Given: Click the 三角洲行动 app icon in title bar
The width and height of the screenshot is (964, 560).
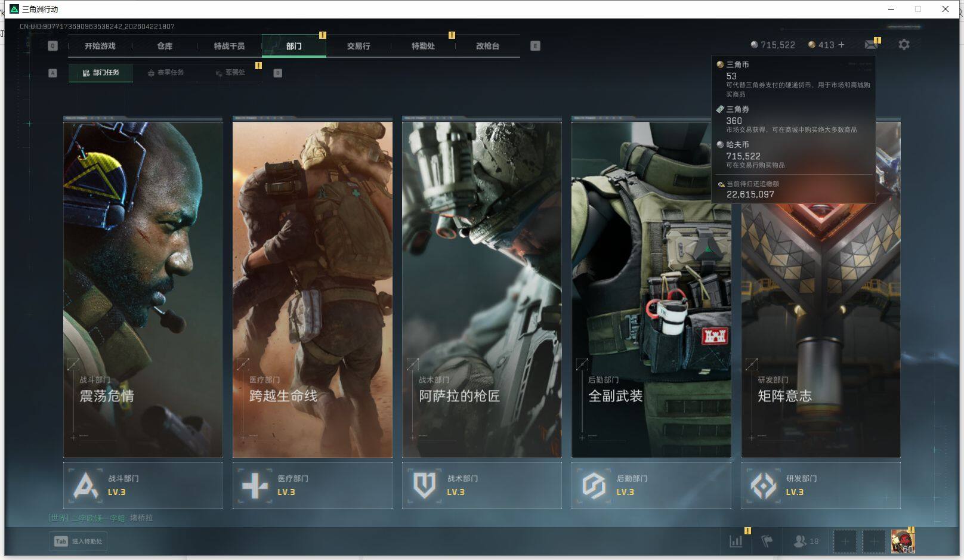Looking at the screenshot, I should coord(14,9).
